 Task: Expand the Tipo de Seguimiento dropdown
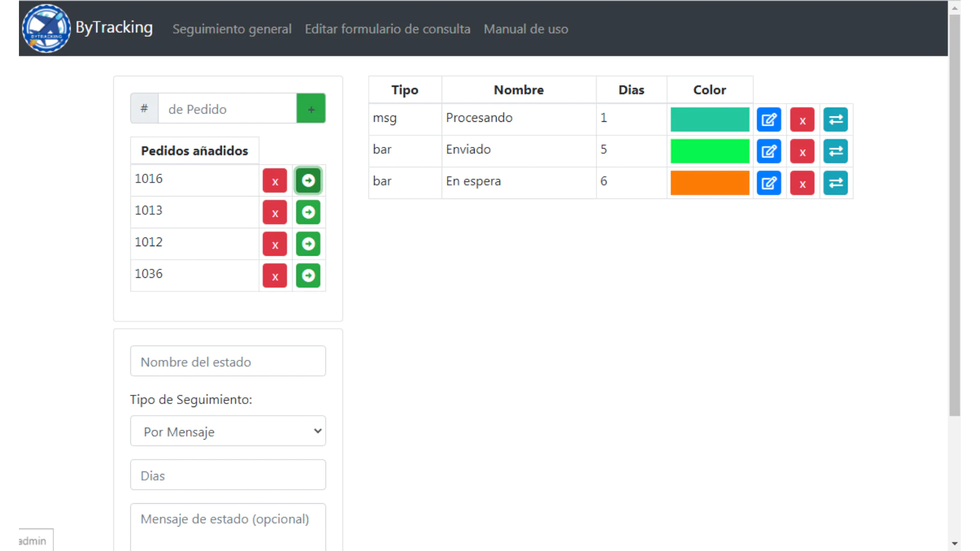pos(228,431)
